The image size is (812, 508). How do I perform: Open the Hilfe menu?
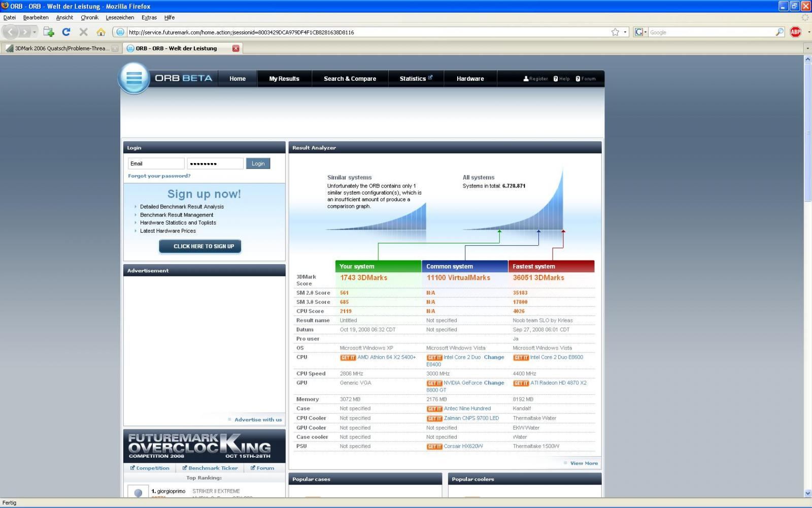coord(170,17)
